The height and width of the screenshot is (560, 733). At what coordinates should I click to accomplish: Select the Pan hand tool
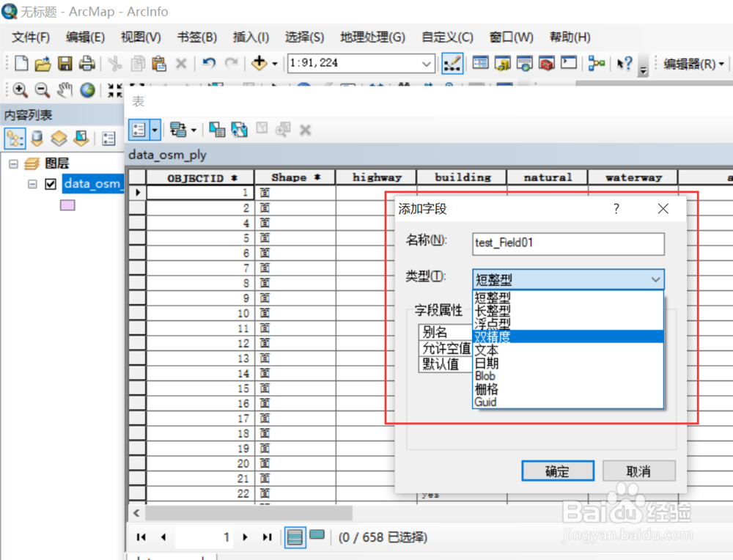click(65, 89)
